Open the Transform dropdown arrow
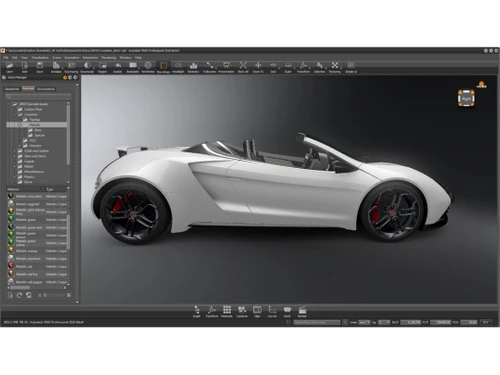Viewport: 500px width, 375px height. pyautogui.click(x=309, y=68)
